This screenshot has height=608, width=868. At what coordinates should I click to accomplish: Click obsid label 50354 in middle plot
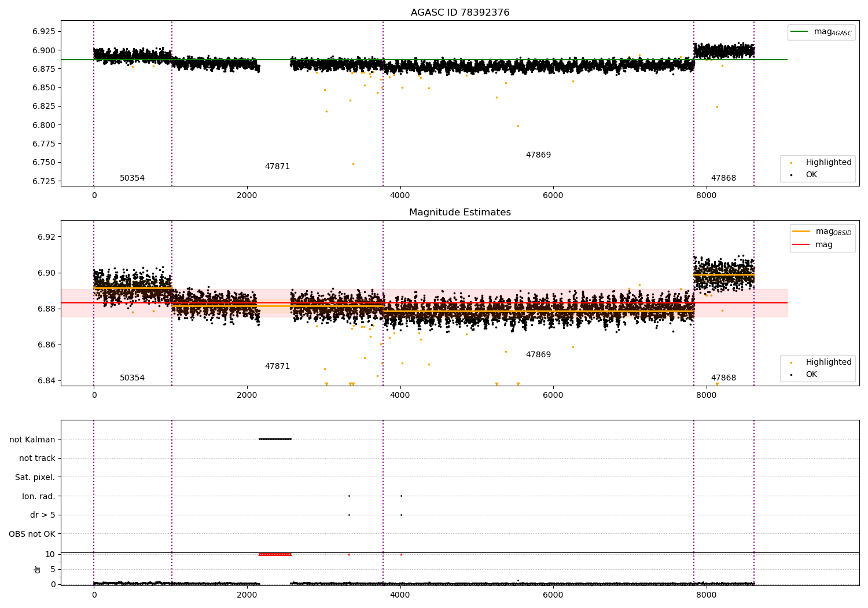point(133,378)
